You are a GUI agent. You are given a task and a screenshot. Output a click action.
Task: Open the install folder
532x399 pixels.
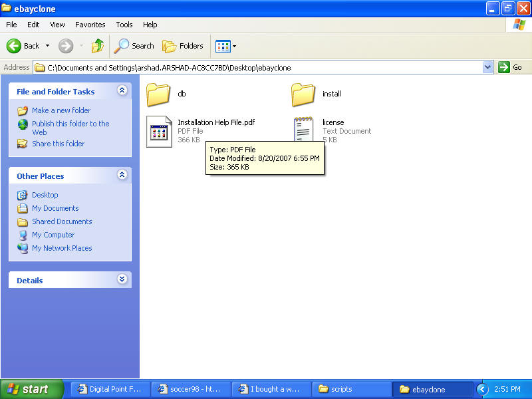tap(303, 94)
